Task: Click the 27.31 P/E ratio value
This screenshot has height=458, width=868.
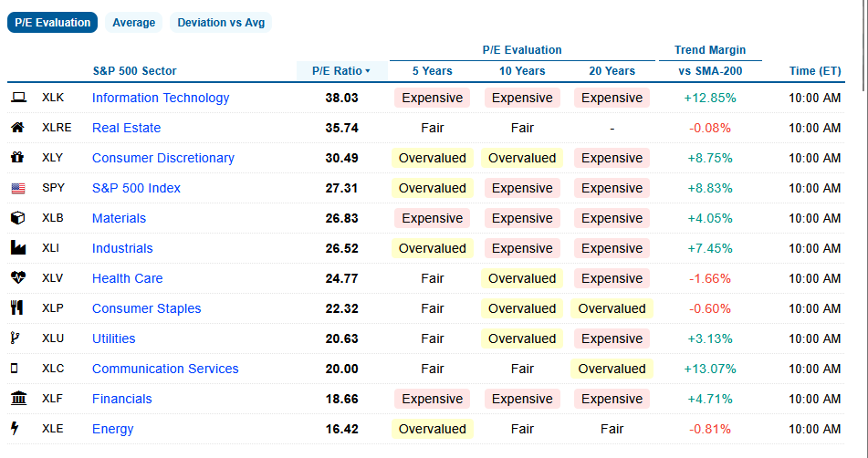Action: (341, 188)
